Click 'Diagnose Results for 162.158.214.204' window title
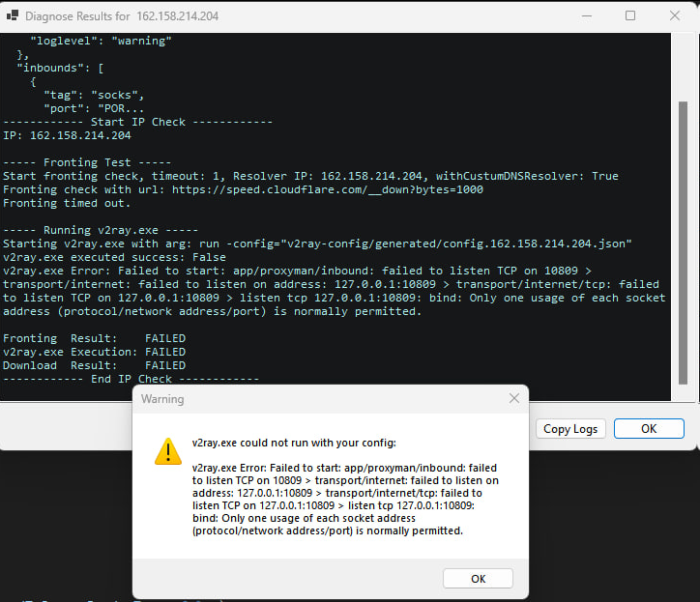 tap(122, 16)
